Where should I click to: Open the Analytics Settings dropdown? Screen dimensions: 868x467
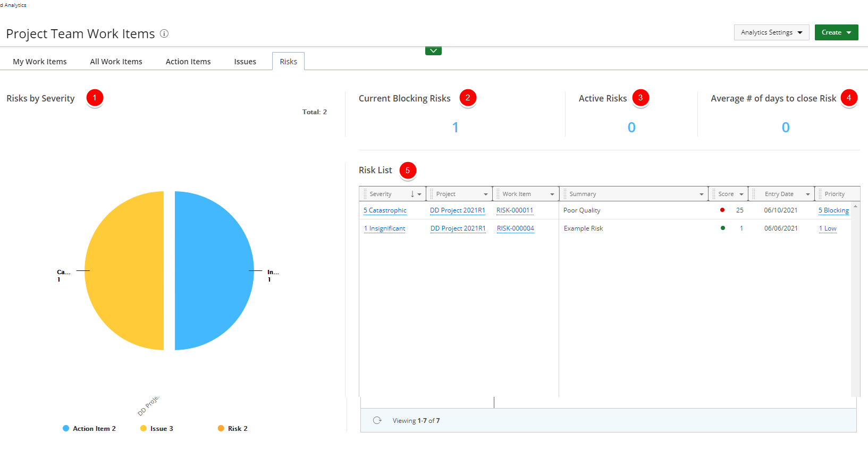click(771, 32)
